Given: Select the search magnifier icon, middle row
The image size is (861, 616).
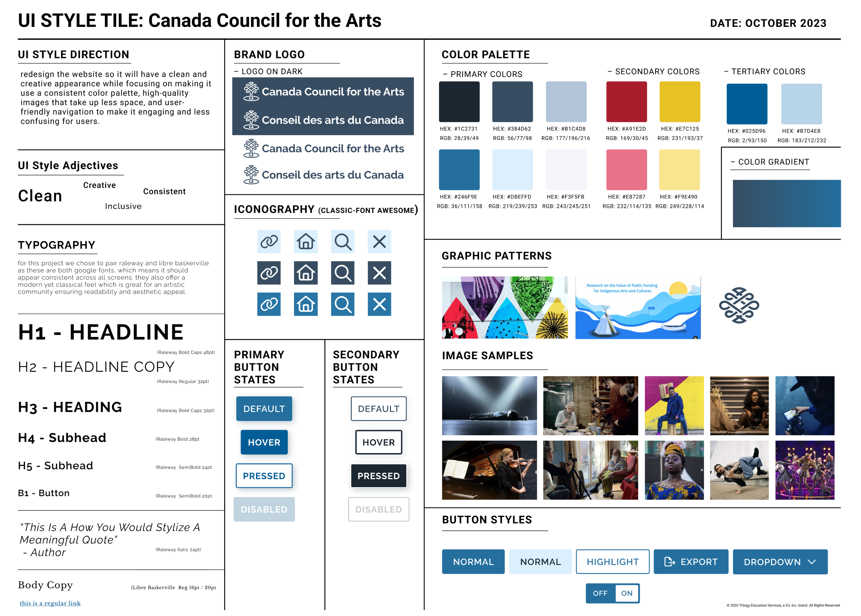Looking at the screenshot, I should 342,273.
